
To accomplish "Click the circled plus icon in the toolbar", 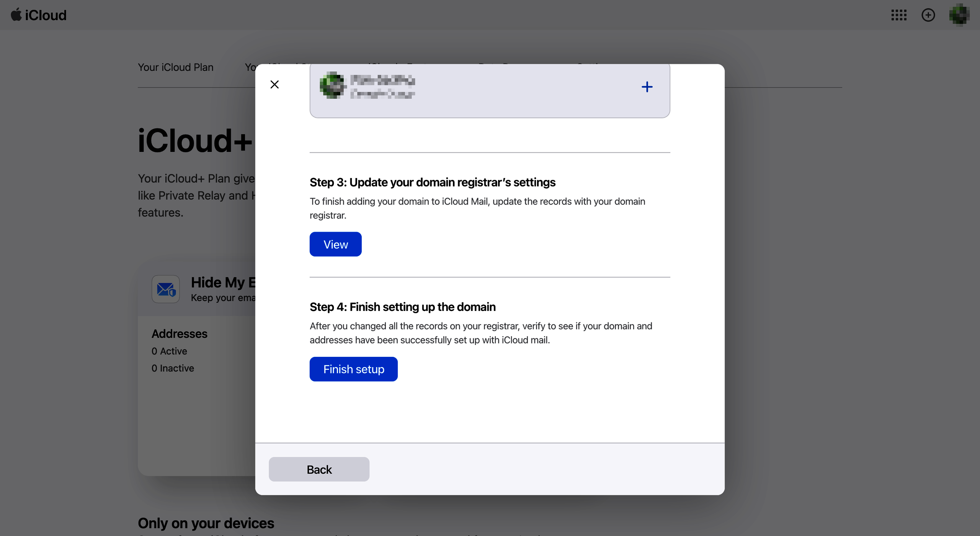I will (x=928, y=15).
